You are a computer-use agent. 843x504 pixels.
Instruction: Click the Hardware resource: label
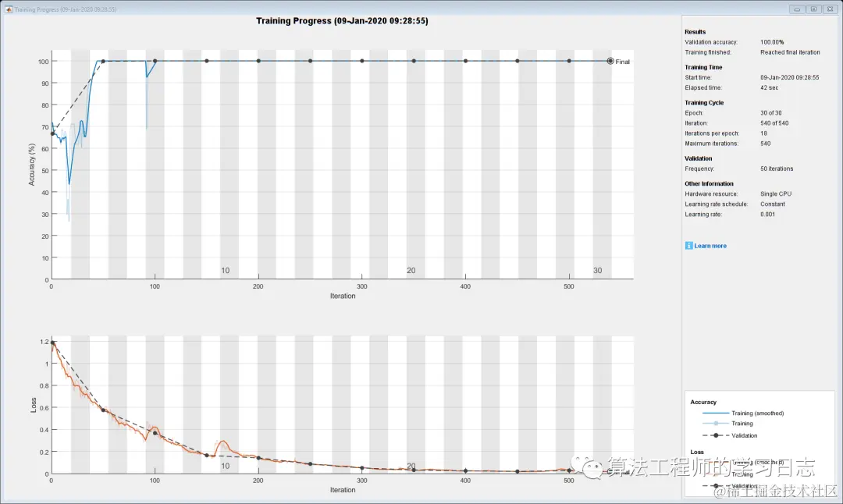pos(711,194)
